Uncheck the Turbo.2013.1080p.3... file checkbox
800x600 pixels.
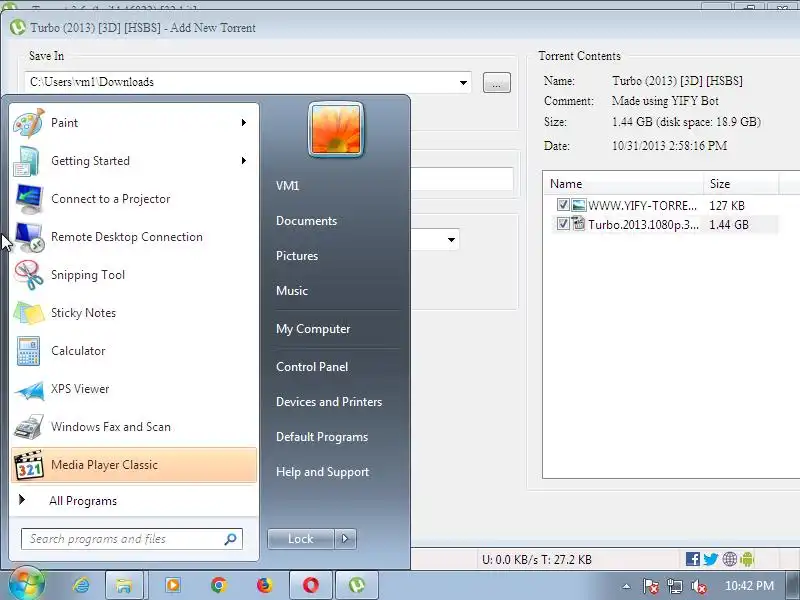pyautogui.click(x=563, y=224)
